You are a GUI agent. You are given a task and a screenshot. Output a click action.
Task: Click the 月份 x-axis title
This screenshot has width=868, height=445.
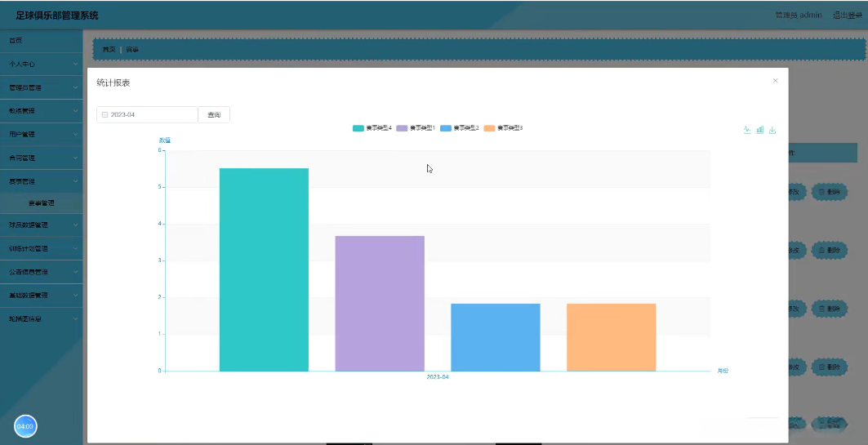[723, 371]
